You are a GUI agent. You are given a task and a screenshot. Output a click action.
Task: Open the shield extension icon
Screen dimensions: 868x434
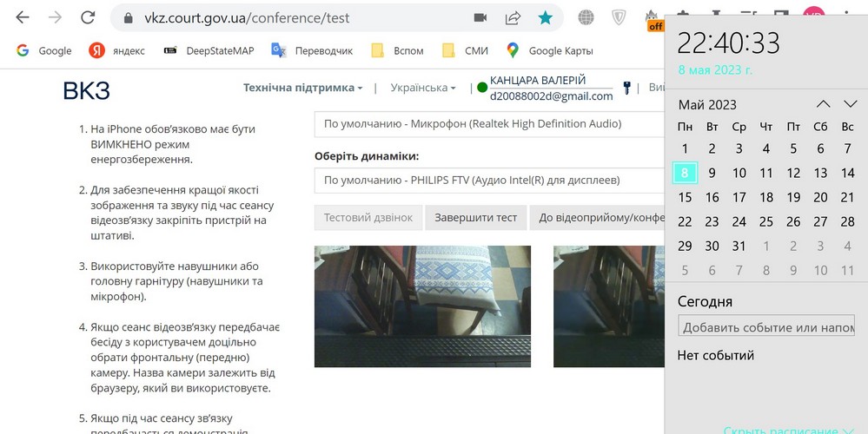pos(619,17)
